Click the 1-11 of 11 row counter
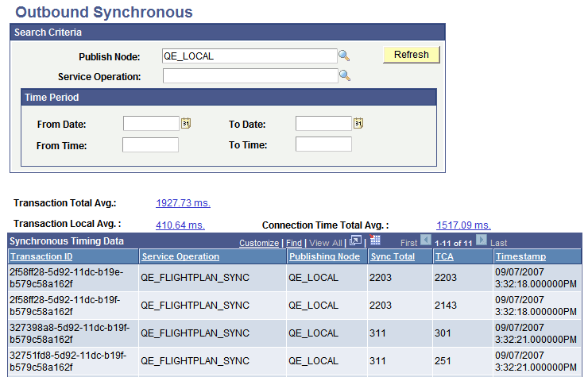 [x=454, y=243]
